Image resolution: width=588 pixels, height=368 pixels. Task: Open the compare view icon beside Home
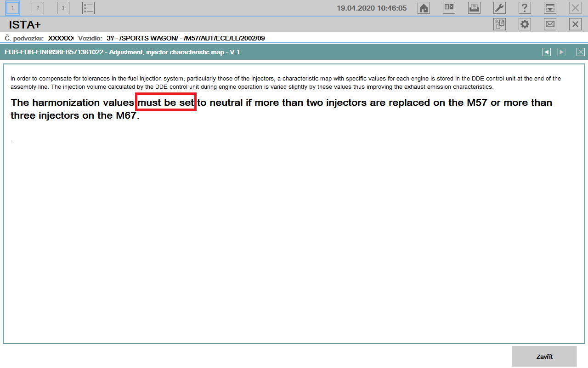tap(449, 8)
